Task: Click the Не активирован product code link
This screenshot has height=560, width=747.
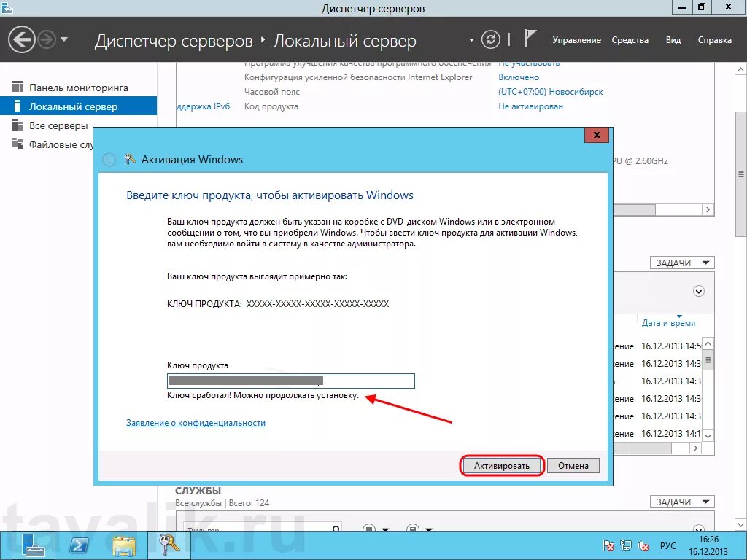Action: [530, 106]
